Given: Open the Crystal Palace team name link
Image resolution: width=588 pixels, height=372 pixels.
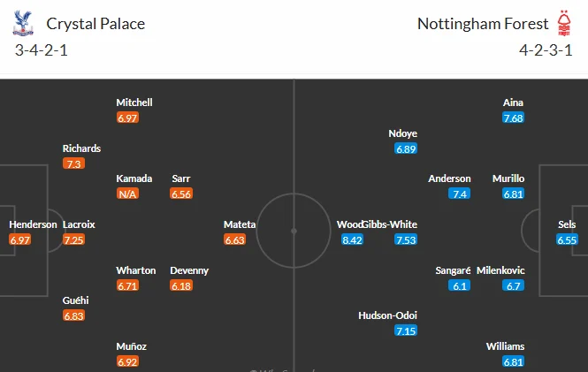Looking at the screenshot, I should [x=95, y=24].
